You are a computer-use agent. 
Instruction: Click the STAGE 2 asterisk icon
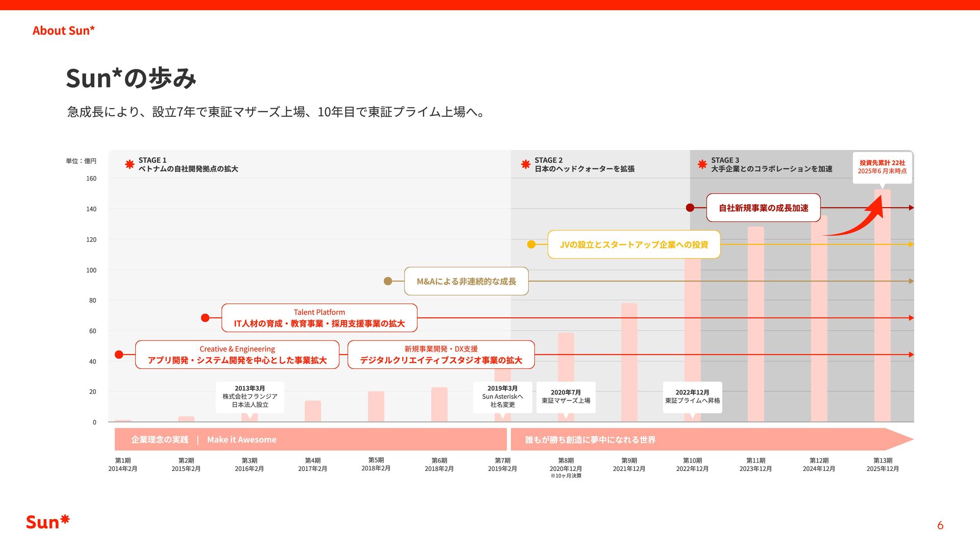click(526, 164)
